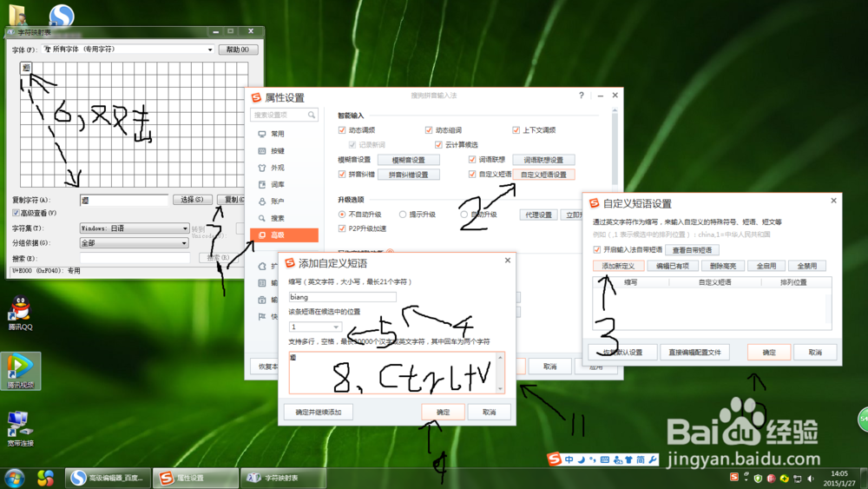Toggle 中 Chinese/English mode on IME bar
This screenshot has width=868, height=489.
[x=569, y=459]
